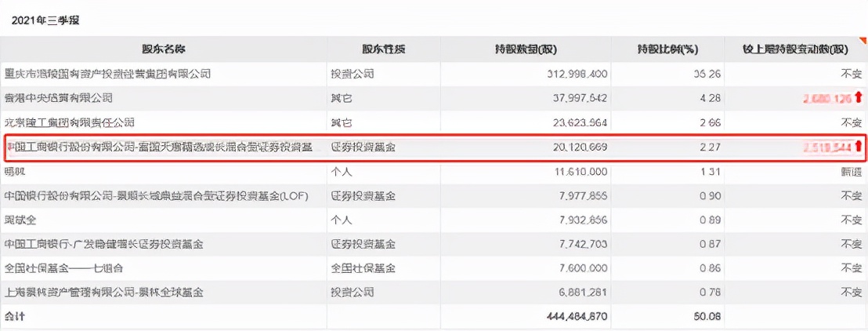The image size is (868, 331).
Task: Click the 合计 total row label
Action: (15, 316)
